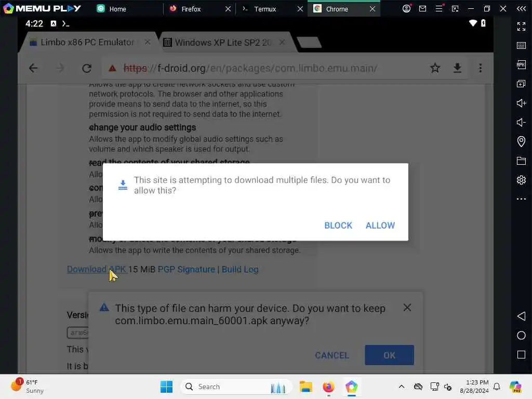Open the MEmu title bar icon left of minimize
Screen dimensions: 532x399
pyautogui.click(x=455, y=8)
